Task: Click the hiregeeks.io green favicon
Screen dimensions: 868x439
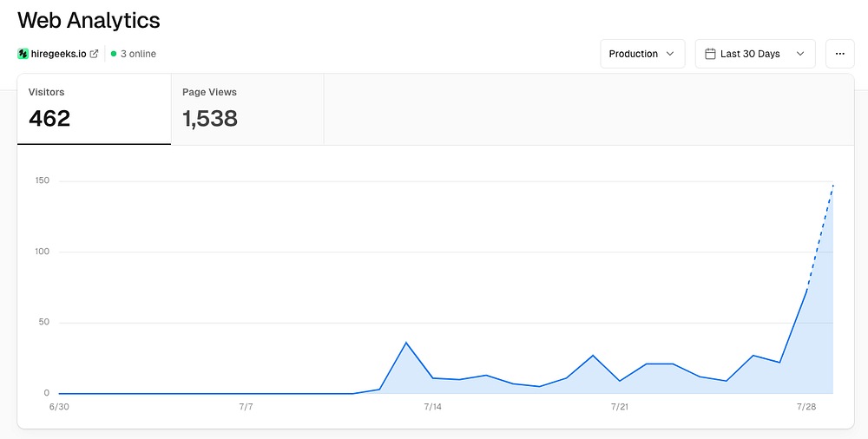Action: 23,54
